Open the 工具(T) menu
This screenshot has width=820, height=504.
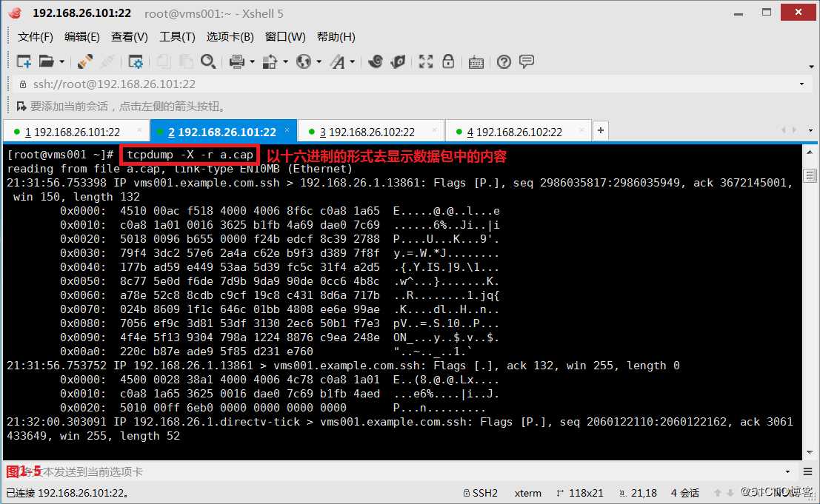(177, 36)
